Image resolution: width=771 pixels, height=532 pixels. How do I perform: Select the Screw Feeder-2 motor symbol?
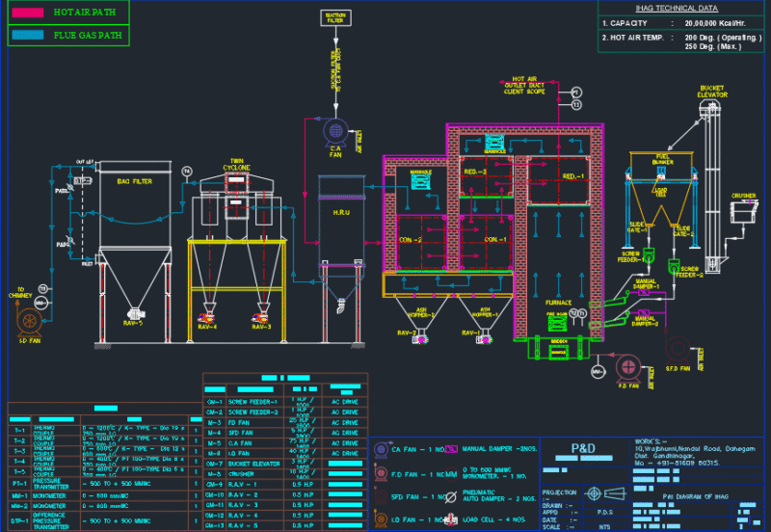[674, 267]
